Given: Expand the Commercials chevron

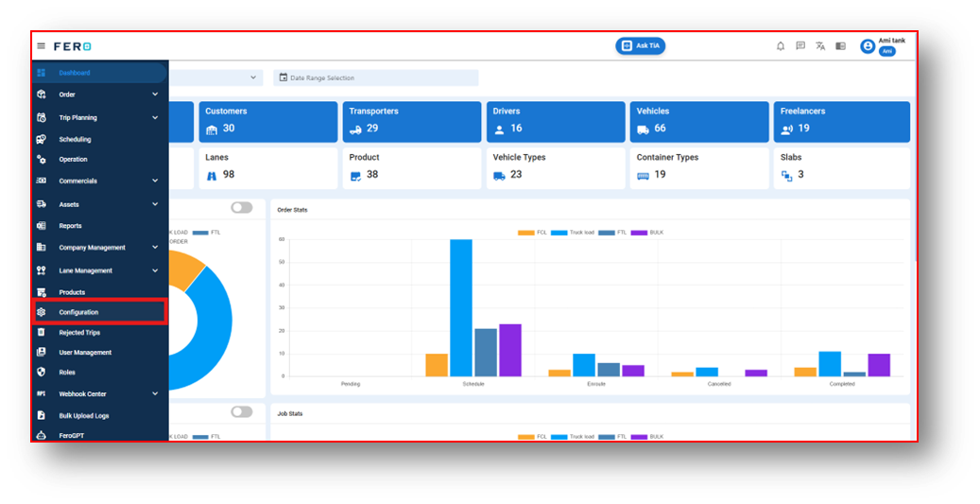Looking at the screenshot, I should (x=155, y=181).
